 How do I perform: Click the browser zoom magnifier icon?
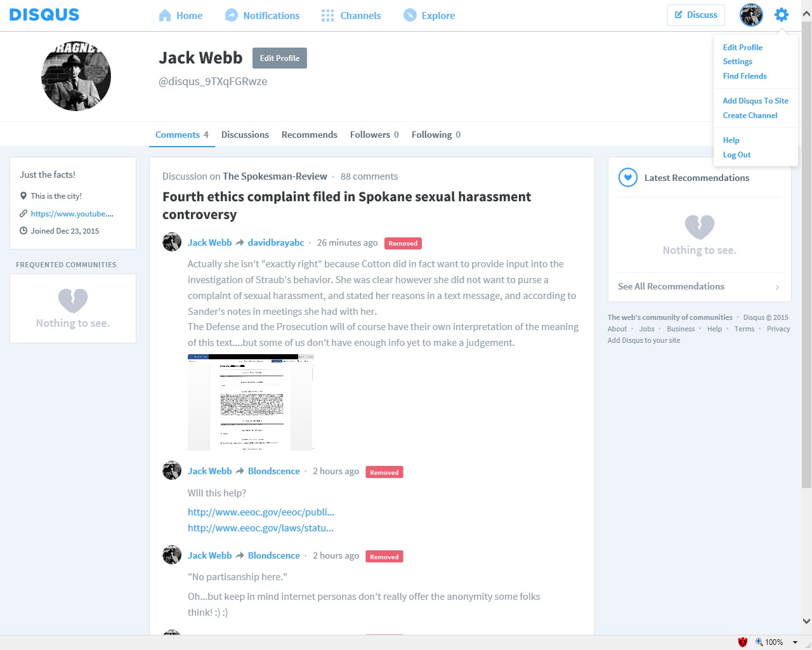click(x=759, y=642)
